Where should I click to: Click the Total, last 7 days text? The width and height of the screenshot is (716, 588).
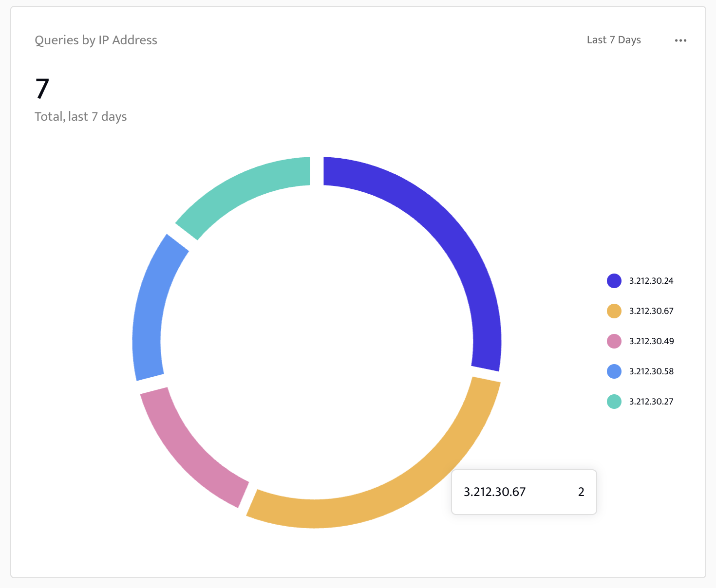80,116
